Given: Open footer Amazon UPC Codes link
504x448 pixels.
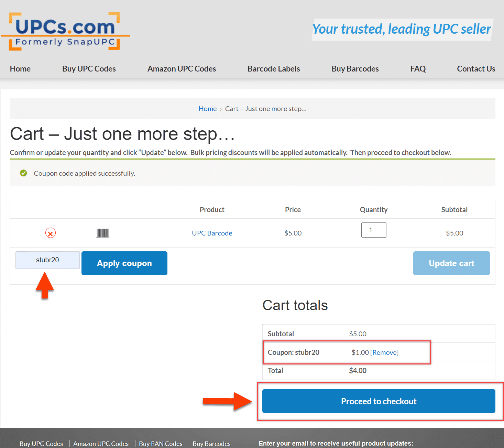Looking at the screenshot, I should (101, 444).
